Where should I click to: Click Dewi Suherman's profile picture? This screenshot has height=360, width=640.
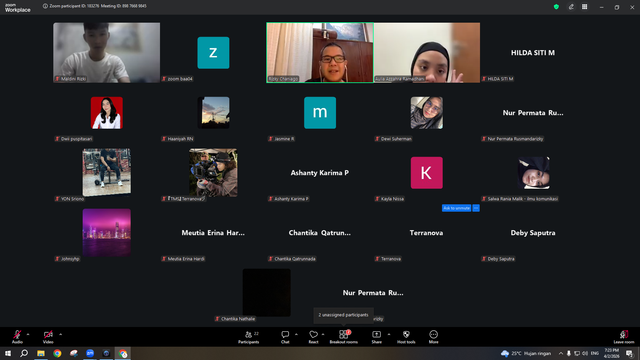pos(427,113)
